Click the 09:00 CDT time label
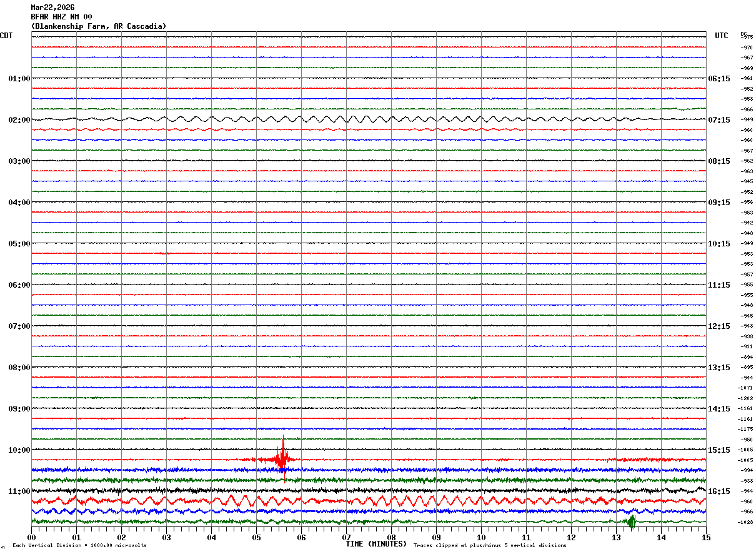The height and width of the screenshot is (554, 756). [x=19, y=409]
